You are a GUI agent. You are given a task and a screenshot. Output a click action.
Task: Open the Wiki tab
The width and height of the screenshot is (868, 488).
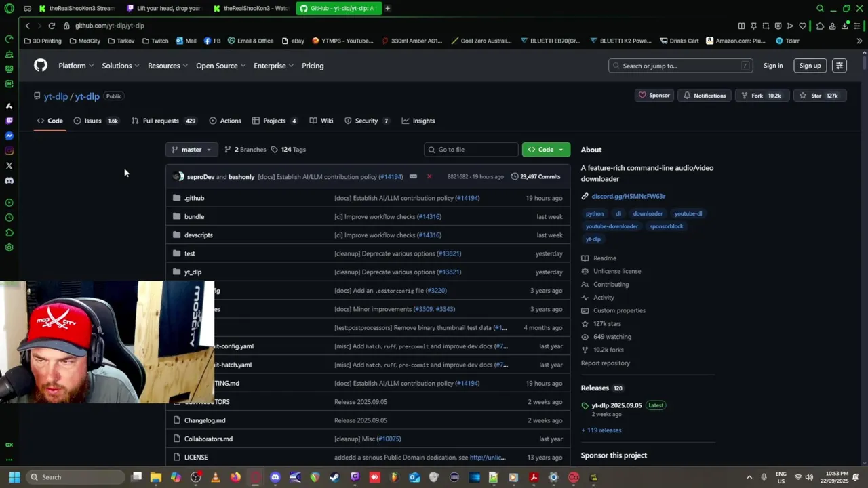321,121
